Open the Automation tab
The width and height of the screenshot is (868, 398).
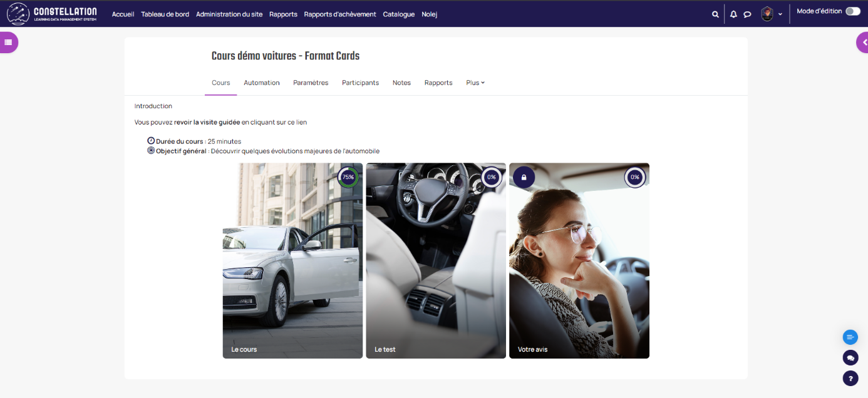[261, 83]
